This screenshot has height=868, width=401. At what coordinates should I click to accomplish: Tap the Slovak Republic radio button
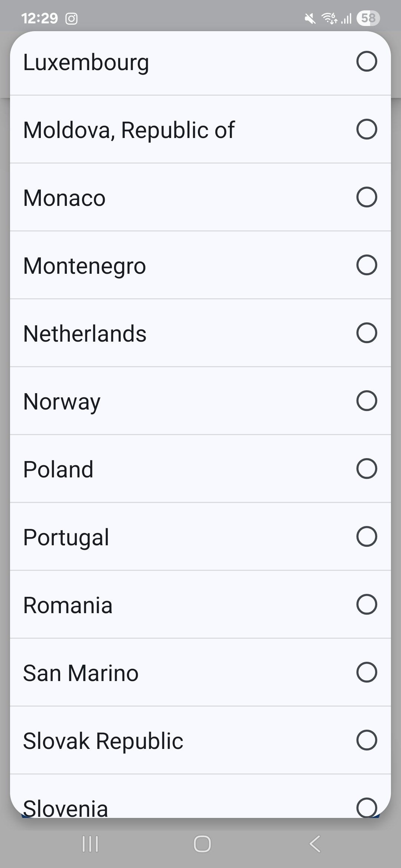tap(366, 740)
